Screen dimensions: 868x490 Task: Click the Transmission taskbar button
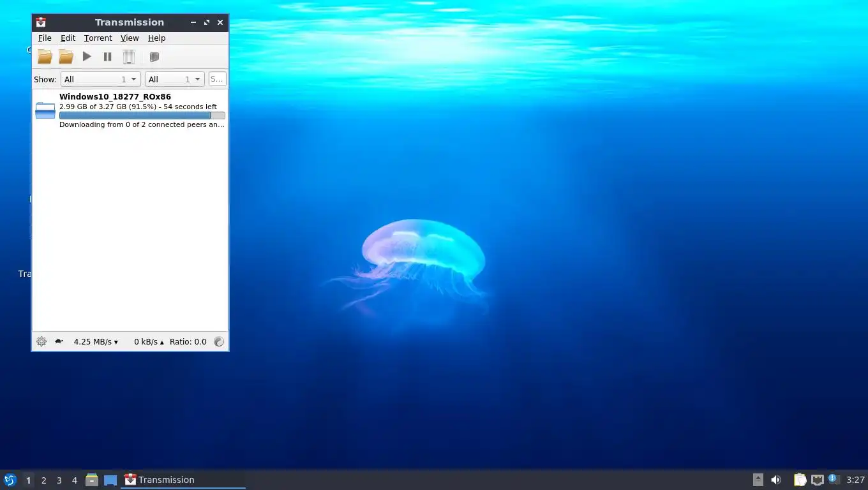point(184,480)
